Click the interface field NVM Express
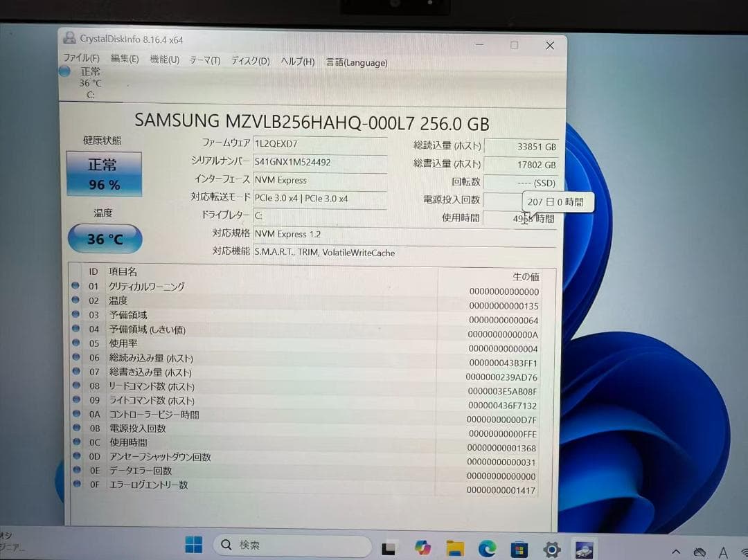The width and height of the screenshot is (748, 560). (319, 180)
